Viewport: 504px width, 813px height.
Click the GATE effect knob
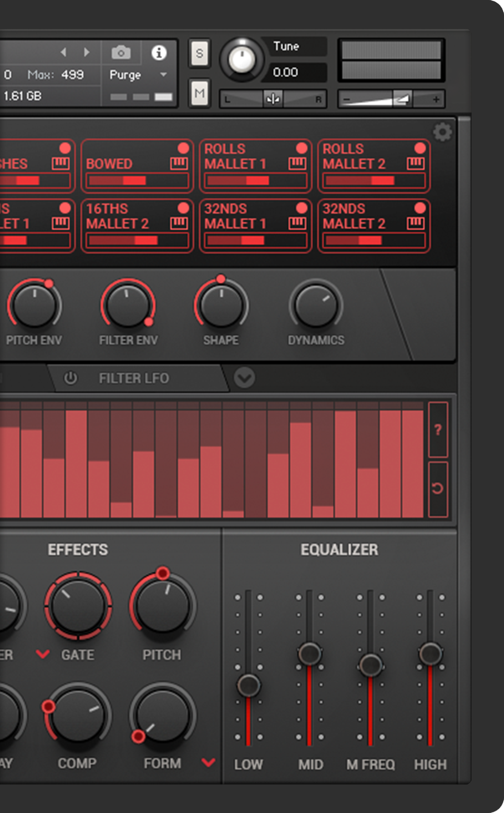click(78, 606)
